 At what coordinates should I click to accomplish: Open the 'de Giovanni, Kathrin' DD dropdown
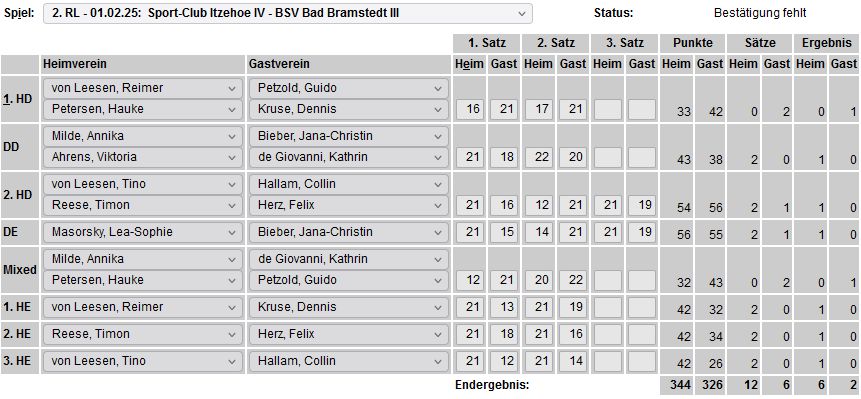click(x=349, y=157)
